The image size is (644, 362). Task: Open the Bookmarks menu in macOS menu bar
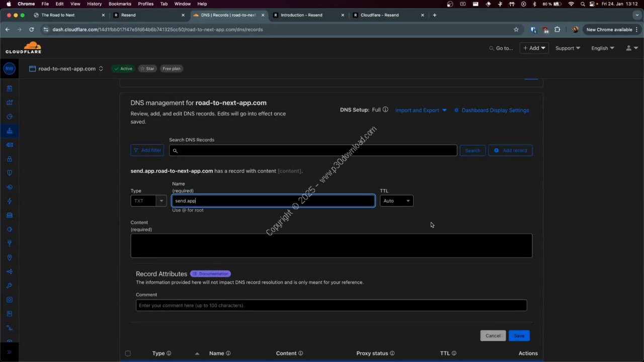[x=120, y=4]
